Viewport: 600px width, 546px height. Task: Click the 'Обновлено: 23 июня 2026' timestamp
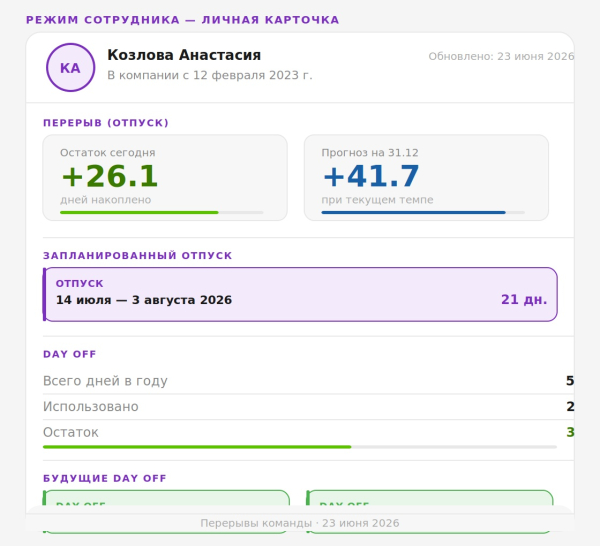(501, 56)
